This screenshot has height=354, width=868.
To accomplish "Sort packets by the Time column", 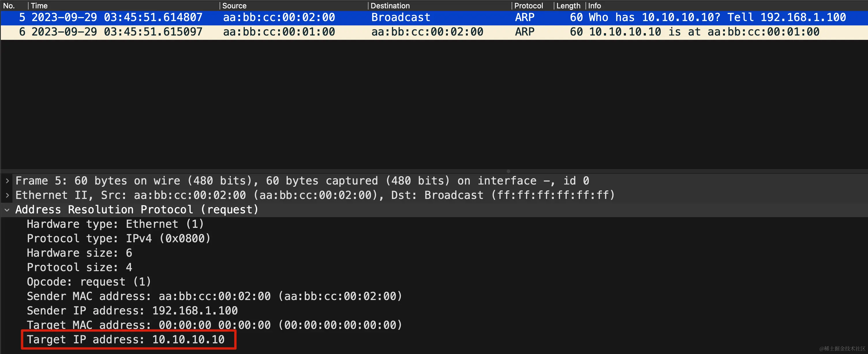I will (x=39, y=5).
